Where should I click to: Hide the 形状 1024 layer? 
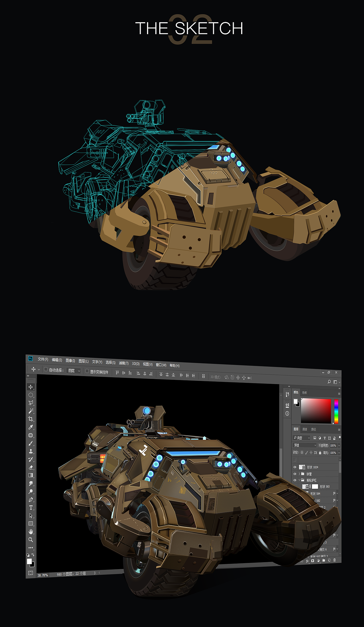point(295,467)
